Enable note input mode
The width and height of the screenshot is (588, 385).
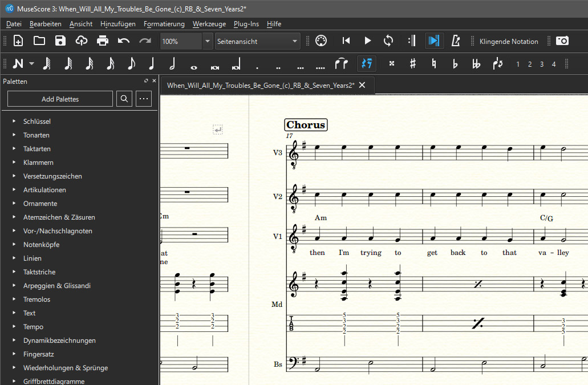coord(19,64)
